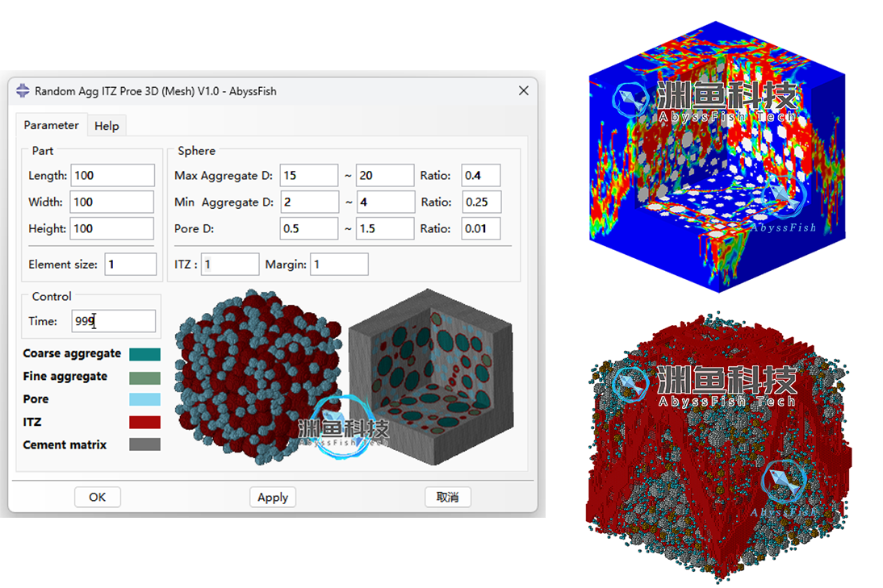
Task: Select the Height input showing 100
Action: [x=112, y=228]
